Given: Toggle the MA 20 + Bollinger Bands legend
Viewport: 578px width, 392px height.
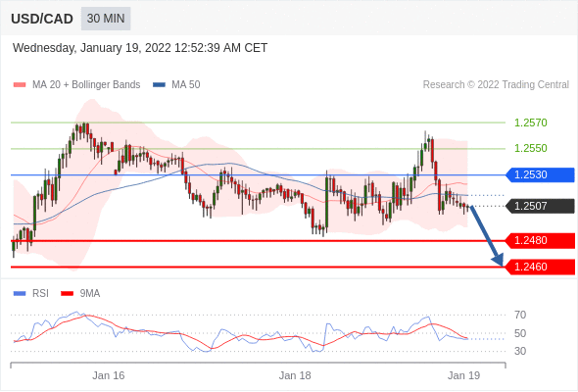Looking at the screenshot, I should tap(76, 85).
